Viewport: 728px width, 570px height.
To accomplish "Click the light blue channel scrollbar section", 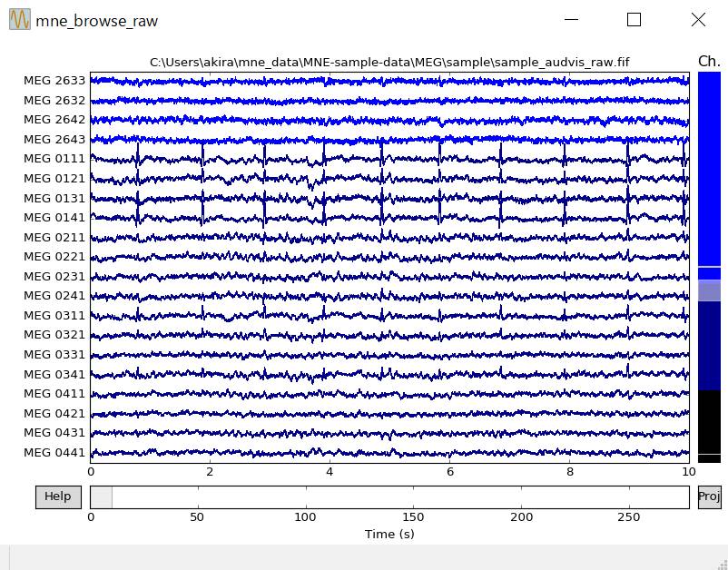I will [x=709, y=290].
